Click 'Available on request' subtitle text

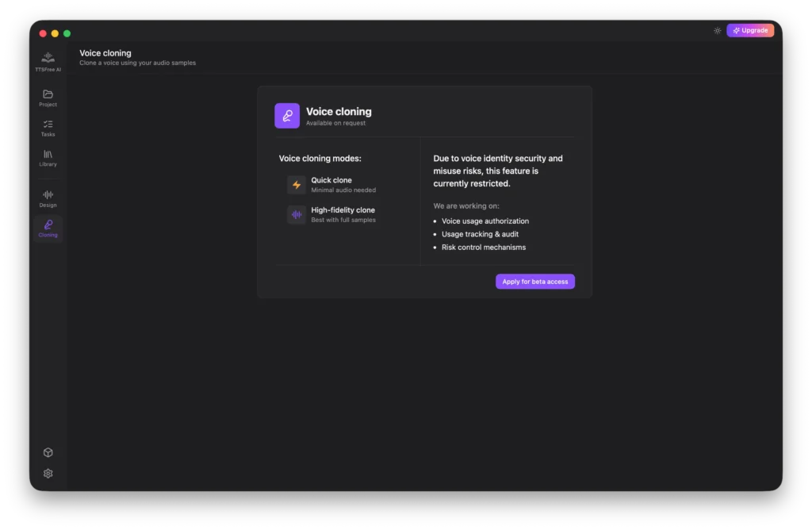(x=335, y=123)
